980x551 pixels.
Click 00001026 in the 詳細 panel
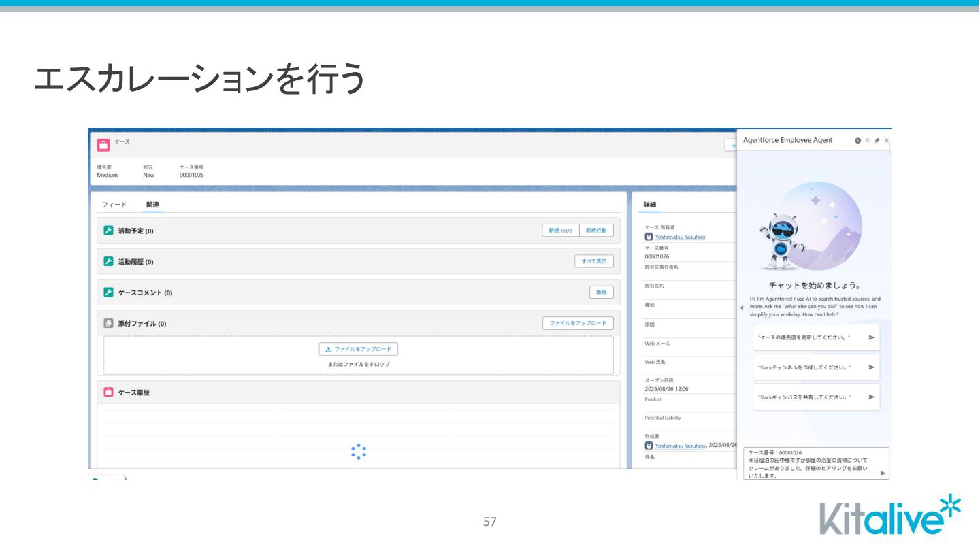point(657,256)
